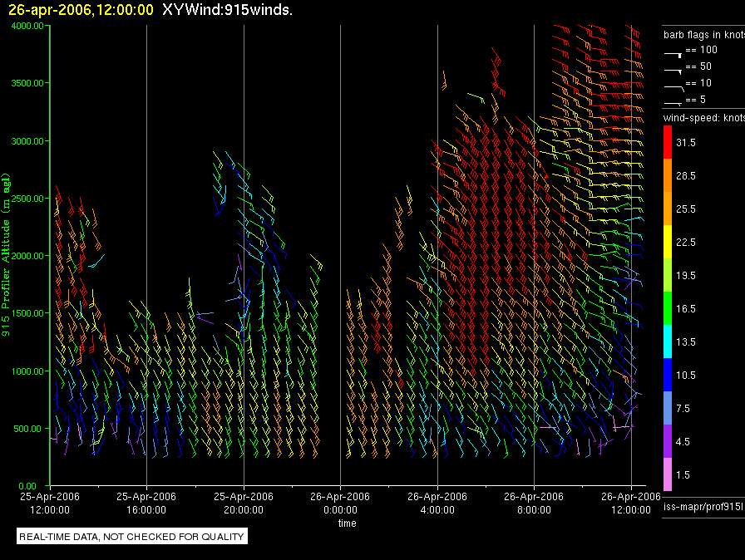
Task: Choose the cyan 13.5 knots color band
Action: tap(667, 341)
